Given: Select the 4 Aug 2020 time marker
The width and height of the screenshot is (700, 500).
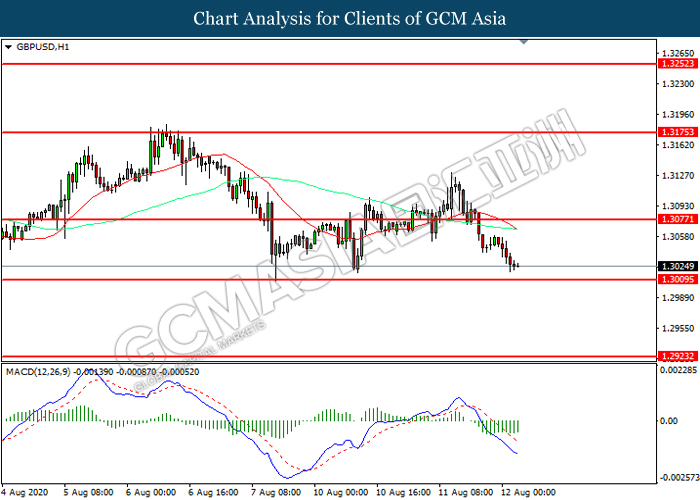Looking at the screenshot, I should [24, 492].
